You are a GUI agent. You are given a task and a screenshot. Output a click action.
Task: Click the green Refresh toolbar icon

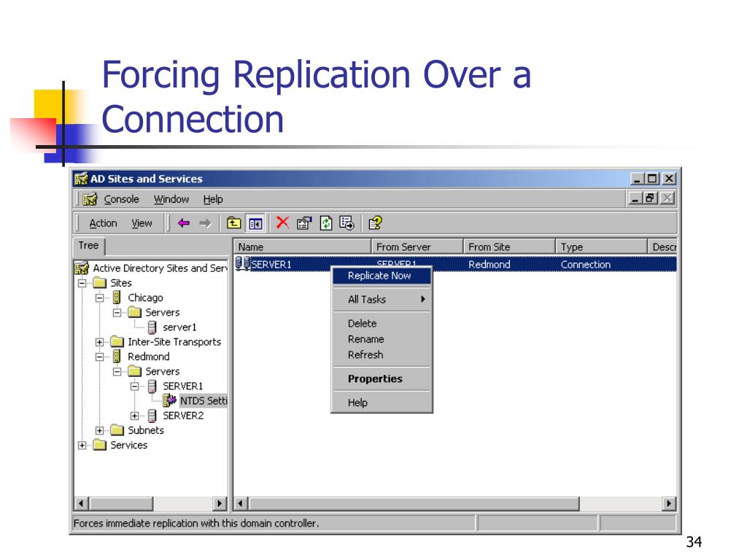coord(326,223)
